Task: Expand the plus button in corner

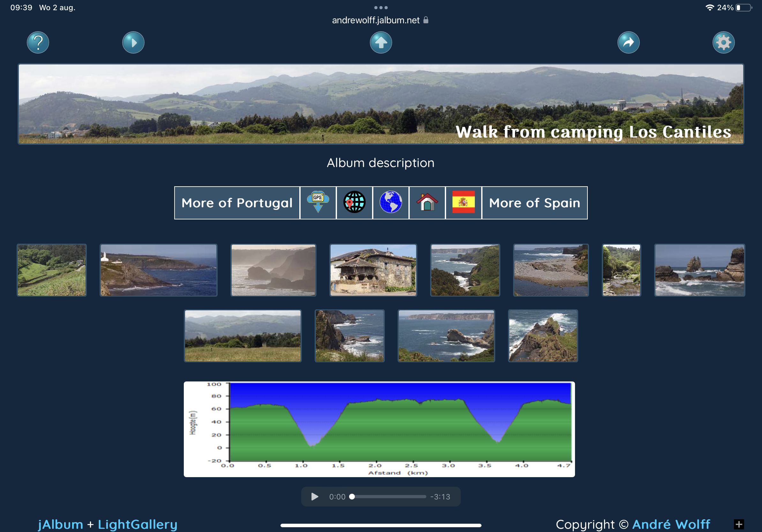Action: (739, 524)
